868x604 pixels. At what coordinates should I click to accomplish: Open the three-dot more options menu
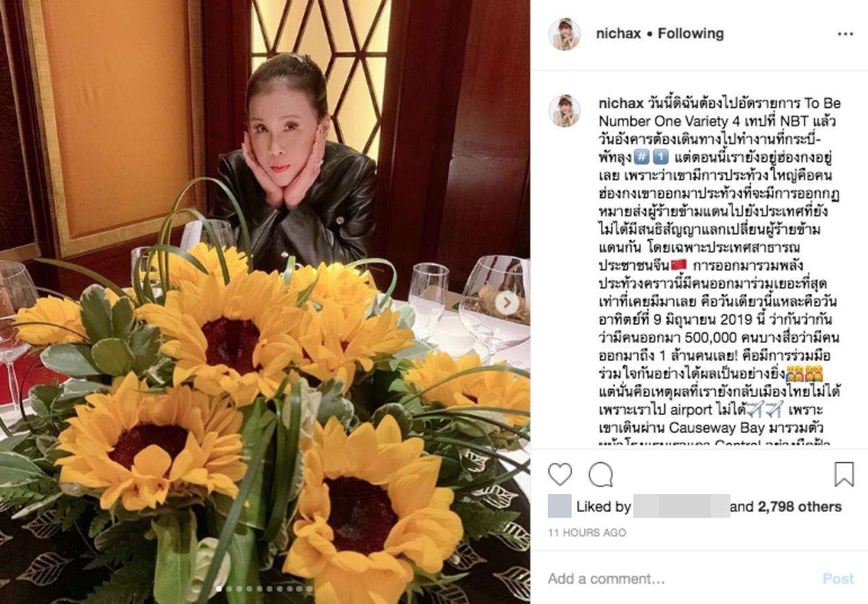click(845, 34)
